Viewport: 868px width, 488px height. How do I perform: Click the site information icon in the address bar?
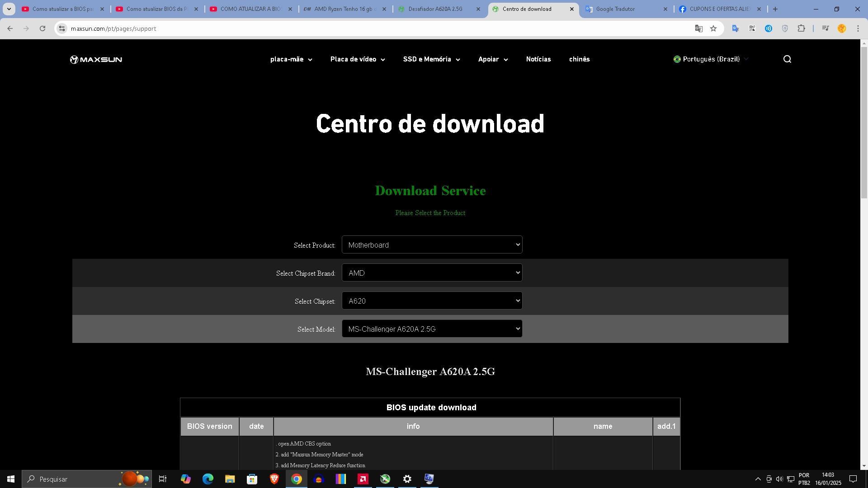pyautogui.click(x=62, y=28)
